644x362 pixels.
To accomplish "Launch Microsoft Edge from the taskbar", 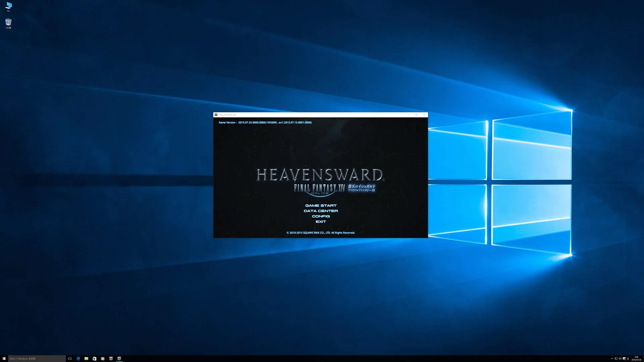I will 78,359.
